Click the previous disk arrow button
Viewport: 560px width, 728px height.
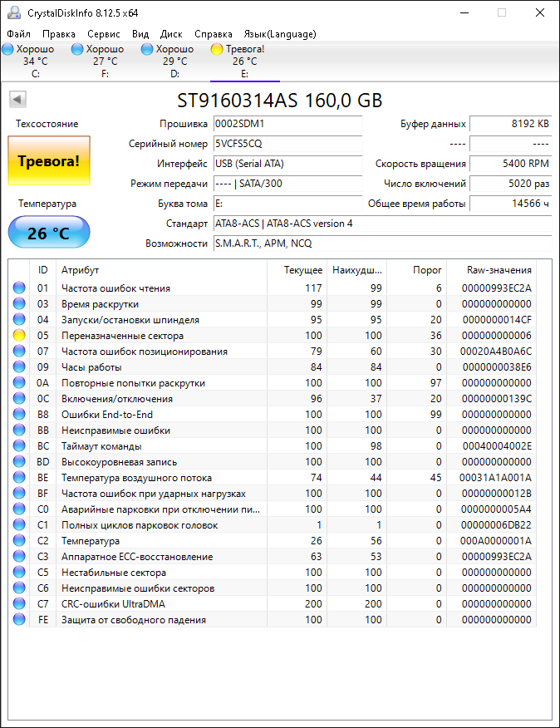(x=17, y=100)
